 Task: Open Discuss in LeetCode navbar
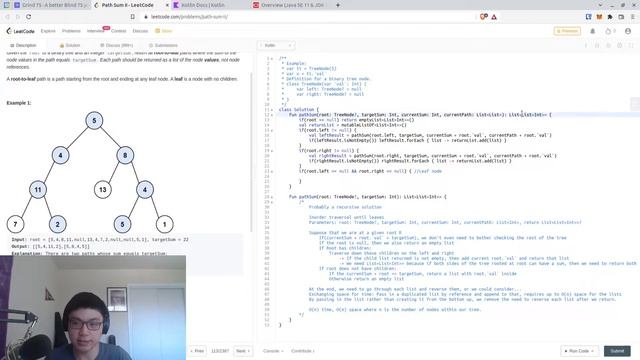click(140, 31)
